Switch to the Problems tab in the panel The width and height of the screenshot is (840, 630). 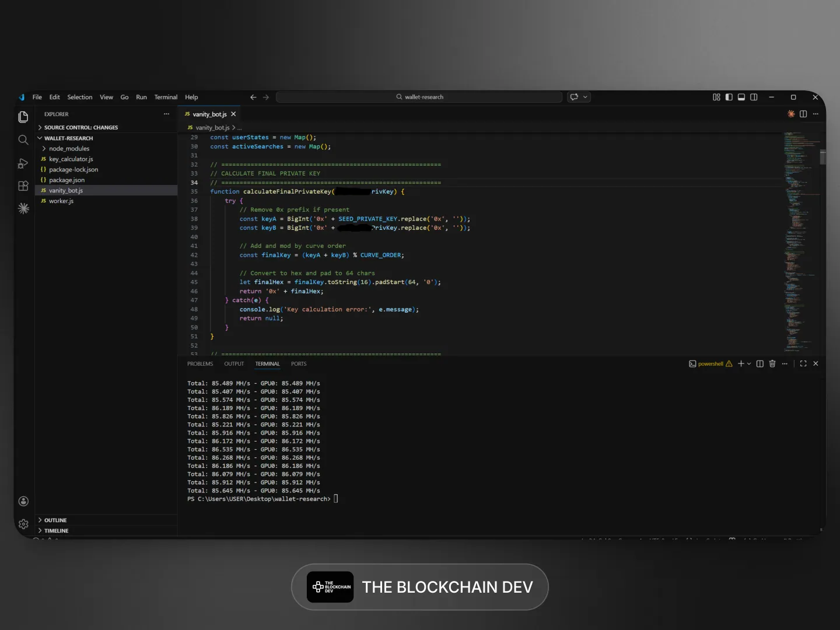(200, 364)
